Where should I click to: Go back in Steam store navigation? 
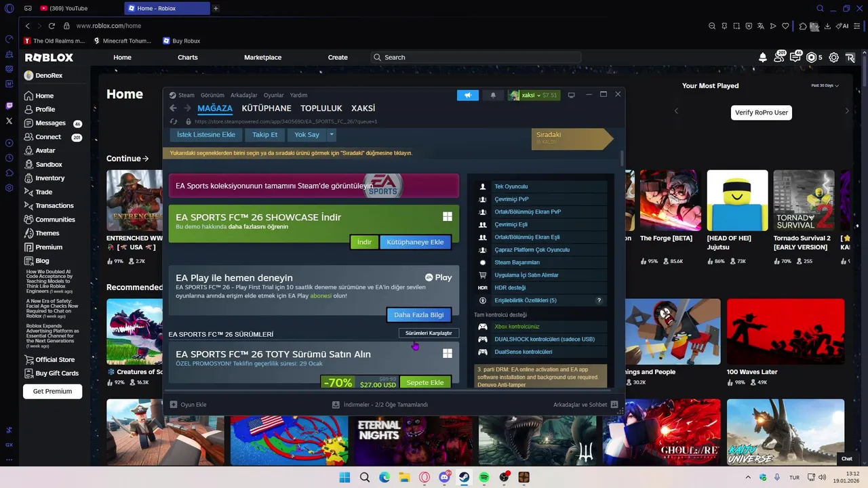click(x=173, y=108)
